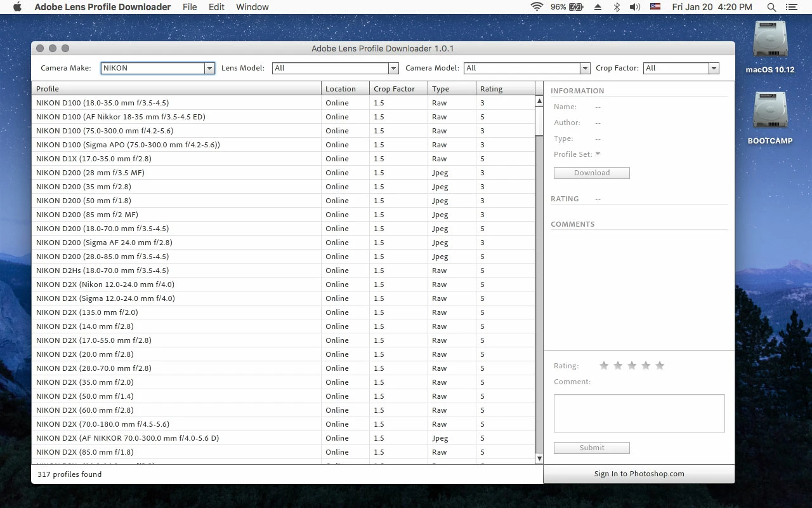Click the volume icon in menu bar
812x508 pixels.
[635, 7]
